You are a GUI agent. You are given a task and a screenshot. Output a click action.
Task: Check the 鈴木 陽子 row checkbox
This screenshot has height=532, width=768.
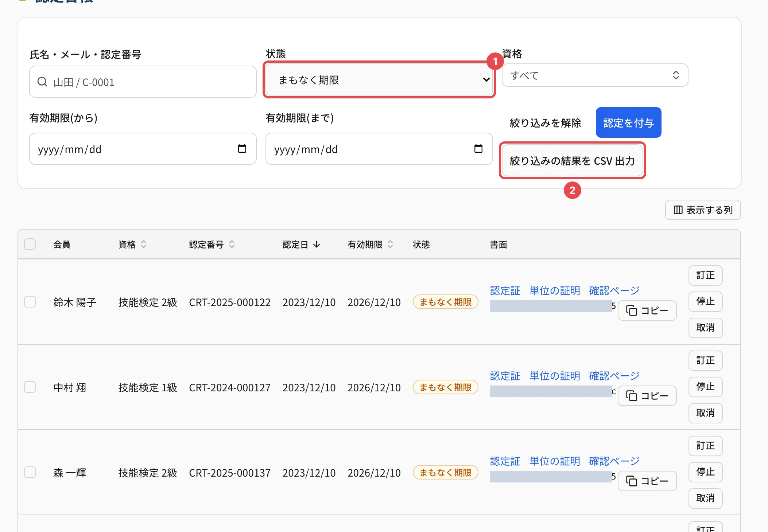pyautogui.click(x=30, y=302)
